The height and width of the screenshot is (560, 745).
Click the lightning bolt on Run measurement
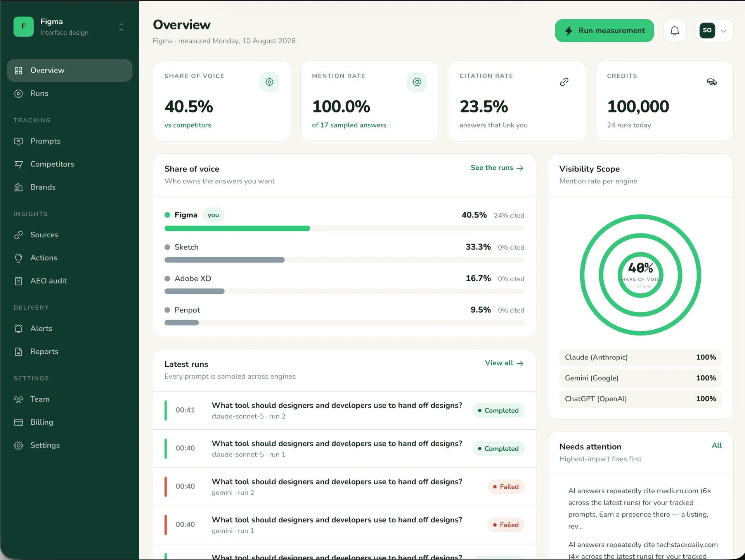pyautogui.click(x=569, y=31)
